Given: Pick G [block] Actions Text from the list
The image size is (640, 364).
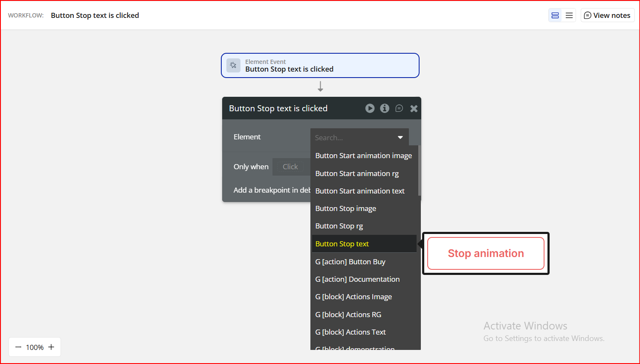Looking at the screenshot, I should pos(365,332).
